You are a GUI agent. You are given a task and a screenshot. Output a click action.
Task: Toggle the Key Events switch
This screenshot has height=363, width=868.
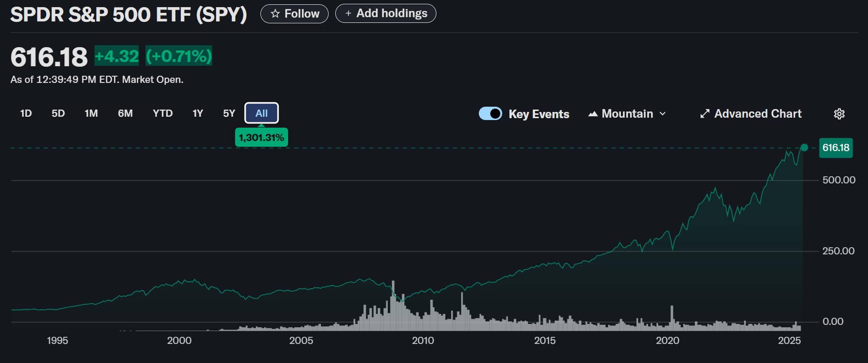pos(490,113)
